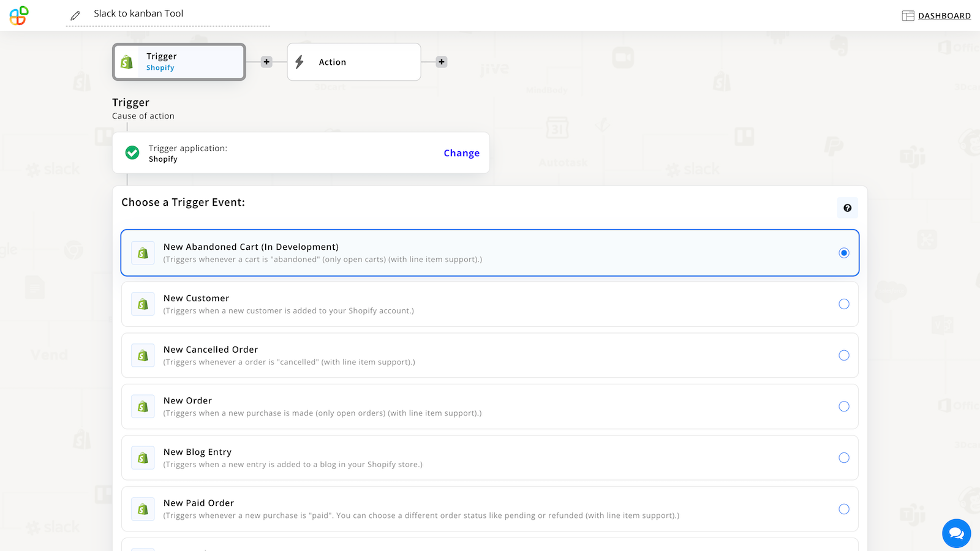
Task: Add step after Trigger with plus button
Action: (x=266, y=62)
